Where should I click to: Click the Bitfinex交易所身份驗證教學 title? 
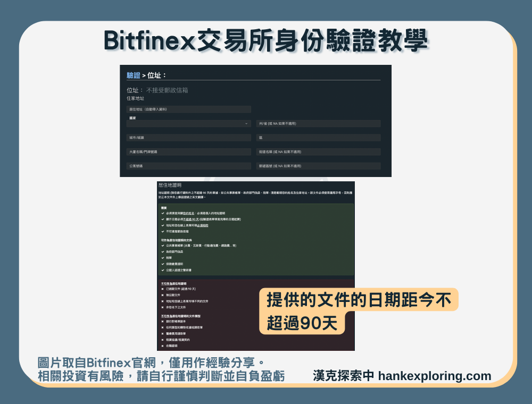265,41
